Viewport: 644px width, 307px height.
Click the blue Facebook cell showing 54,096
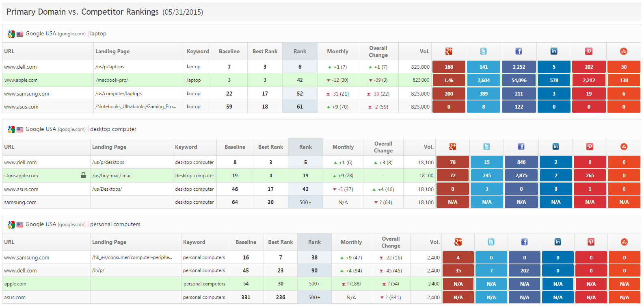click(x=519, y=81)
